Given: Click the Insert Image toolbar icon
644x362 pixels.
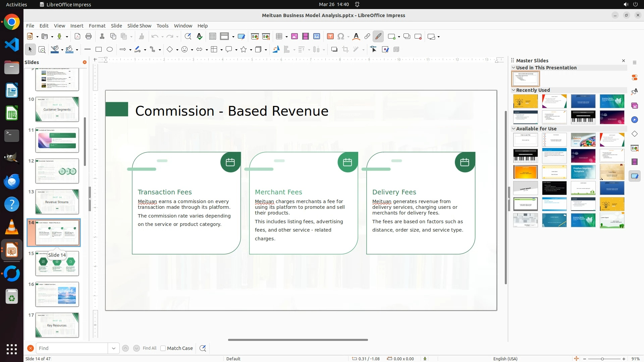Looking at the screenshot, I should [294, 37].
